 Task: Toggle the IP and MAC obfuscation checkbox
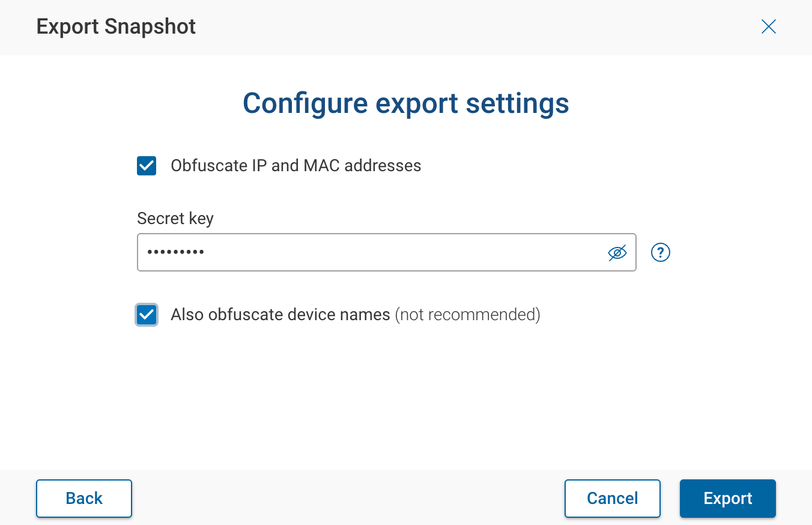[x=146, y=165]
